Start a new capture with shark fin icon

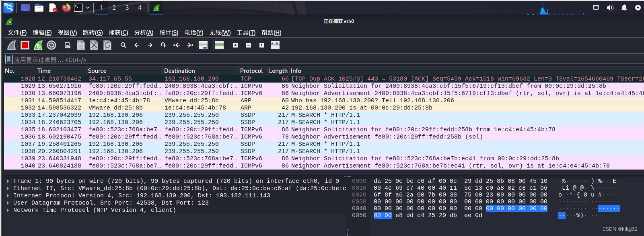click(x=12, y=45)
